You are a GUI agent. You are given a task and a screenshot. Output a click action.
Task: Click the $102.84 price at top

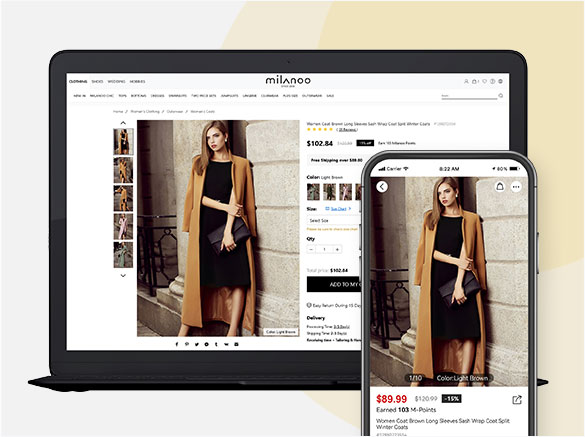[319, 143]
